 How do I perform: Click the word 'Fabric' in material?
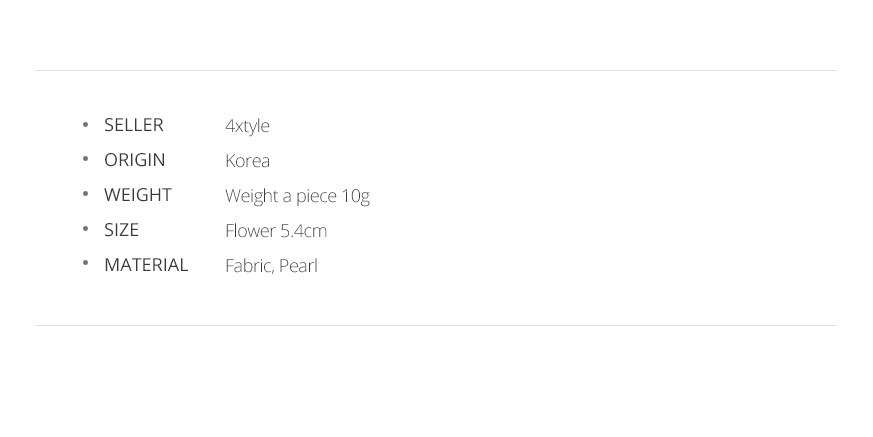click(x=249, y=266)
